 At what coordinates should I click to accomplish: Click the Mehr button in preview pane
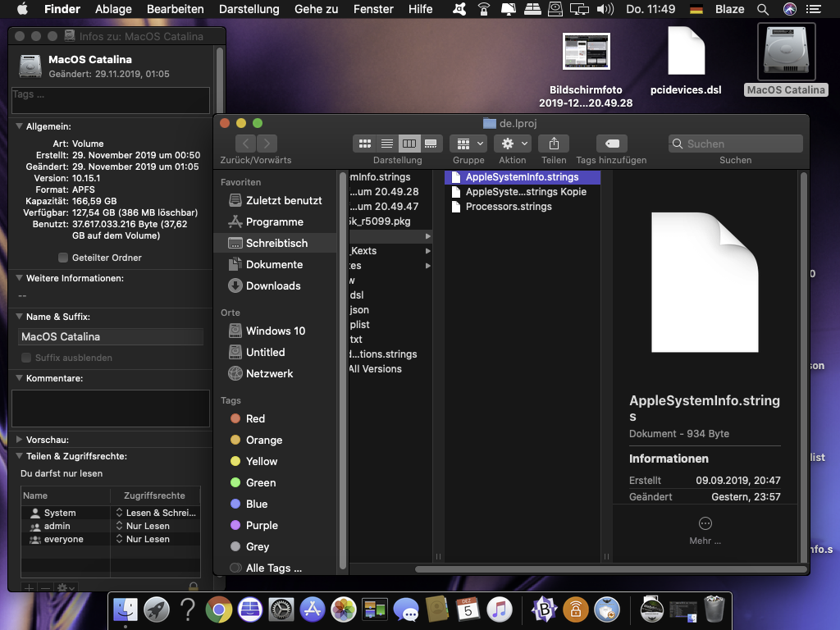point(705,525)
